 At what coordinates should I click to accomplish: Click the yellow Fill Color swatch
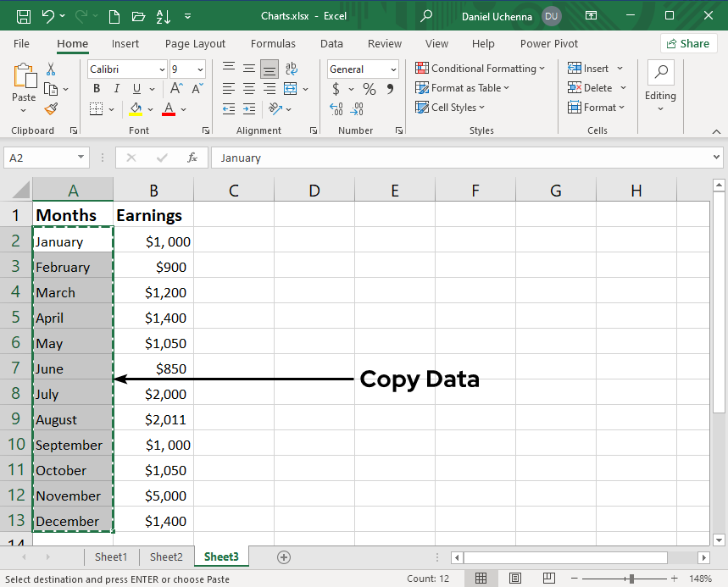point(136,108)
